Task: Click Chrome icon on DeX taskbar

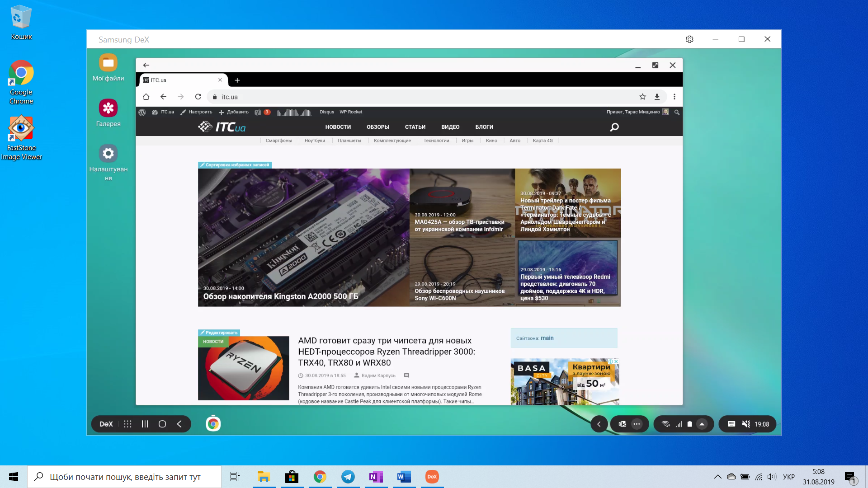Action: (x=213, y=424)
